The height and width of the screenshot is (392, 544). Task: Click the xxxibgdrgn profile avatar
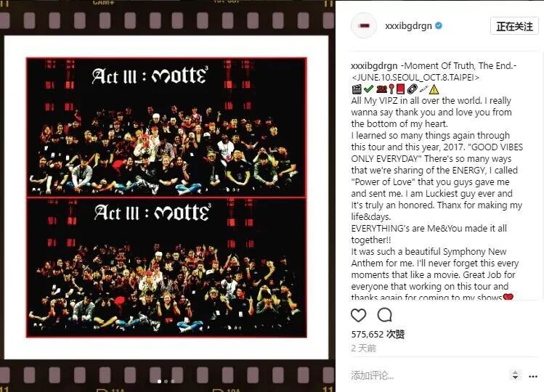click(364, 25)
